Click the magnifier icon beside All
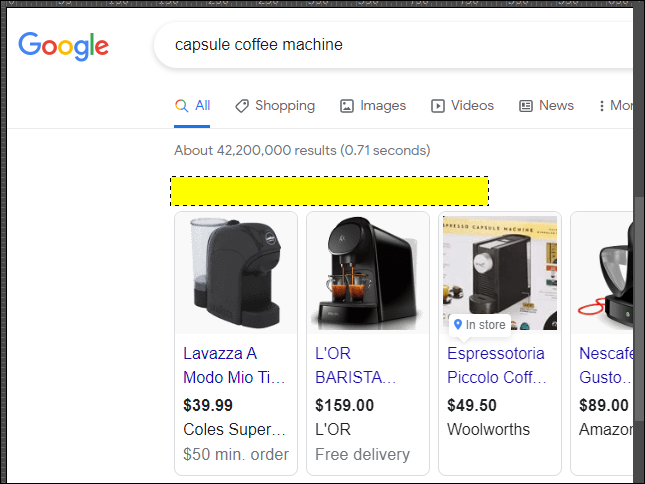This screenshot has width=645, height=484. [x=181, y=106]
